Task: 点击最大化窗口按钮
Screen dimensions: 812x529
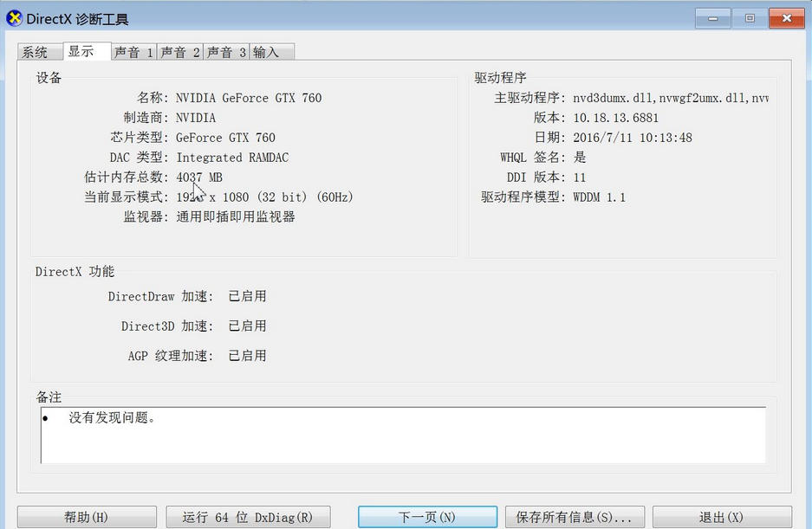Action: (749, 17)
